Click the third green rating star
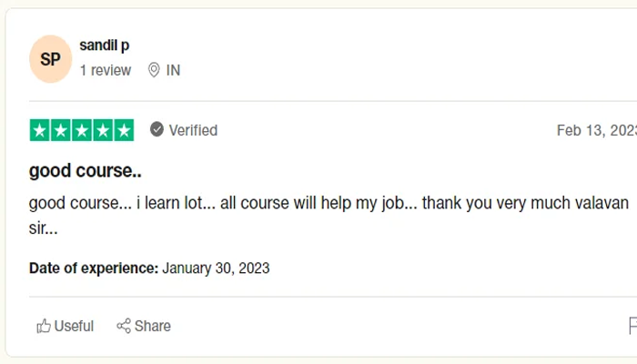Viewport: 637px width, 364px height. point(82,130)
